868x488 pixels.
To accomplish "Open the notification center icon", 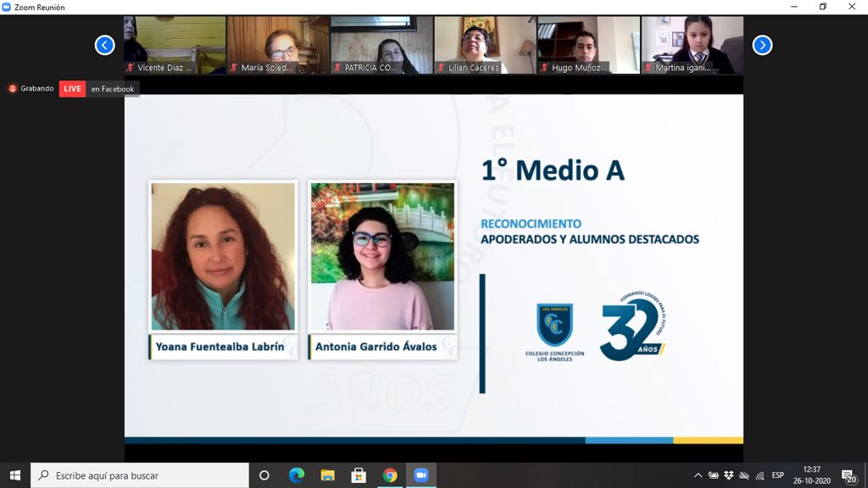I will (x=848, y=475).
